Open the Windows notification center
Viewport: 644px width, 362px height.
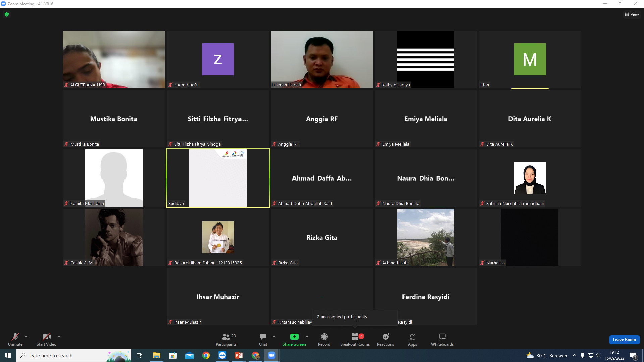coord(634,355)
